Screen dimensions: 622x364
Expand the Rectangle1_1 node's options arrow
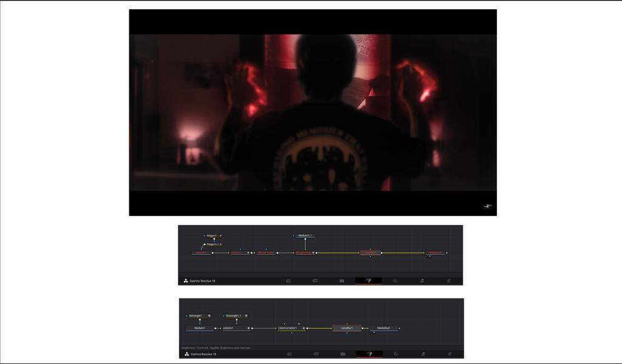(x=246, y=315)
